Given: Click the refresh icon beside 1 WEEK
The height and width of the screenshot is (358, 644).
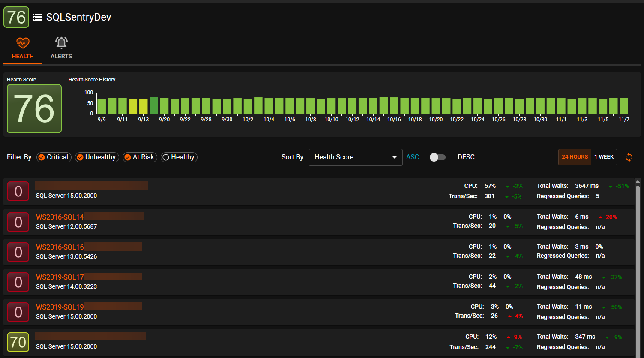Looking at the screenshot, I should (x=629, y=157).
